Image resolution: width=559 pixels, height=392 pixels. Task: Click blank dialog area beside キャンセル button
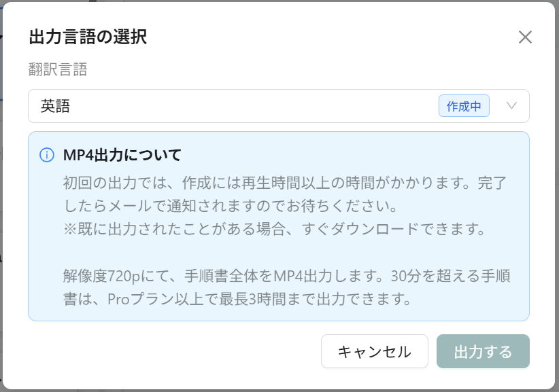coord(171,351)
